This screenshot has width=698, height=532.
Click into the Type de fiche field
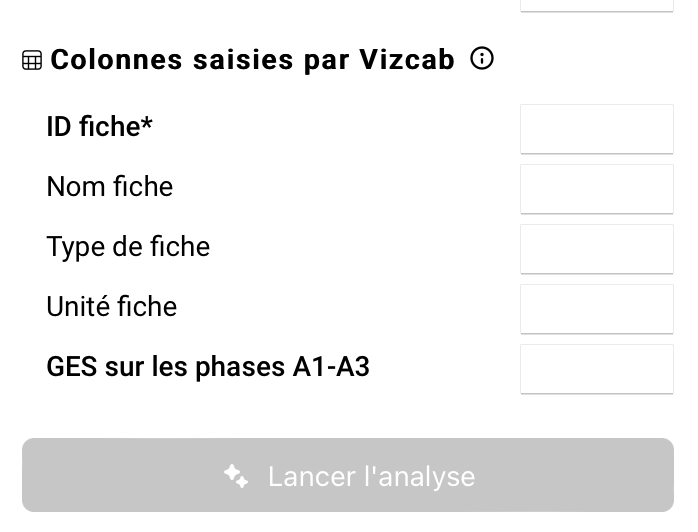pyautogui.click(x=596, y=249)
